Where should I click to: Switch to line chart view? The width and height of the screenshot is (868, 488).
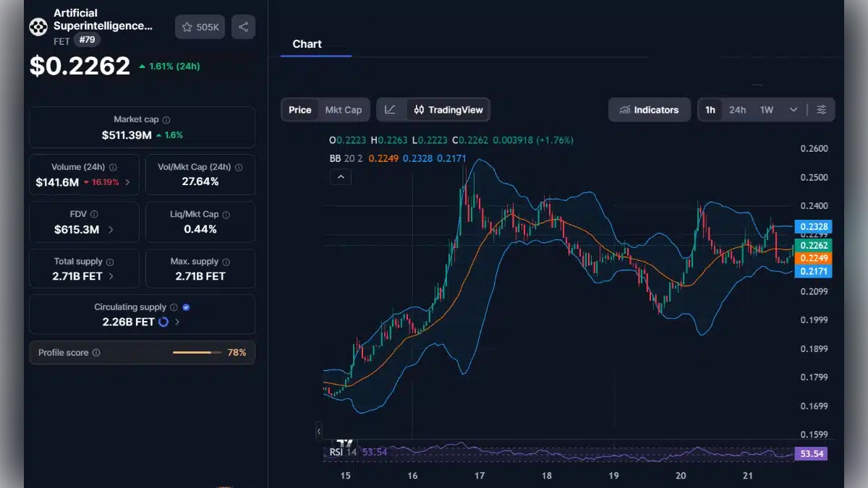(390, 109)
